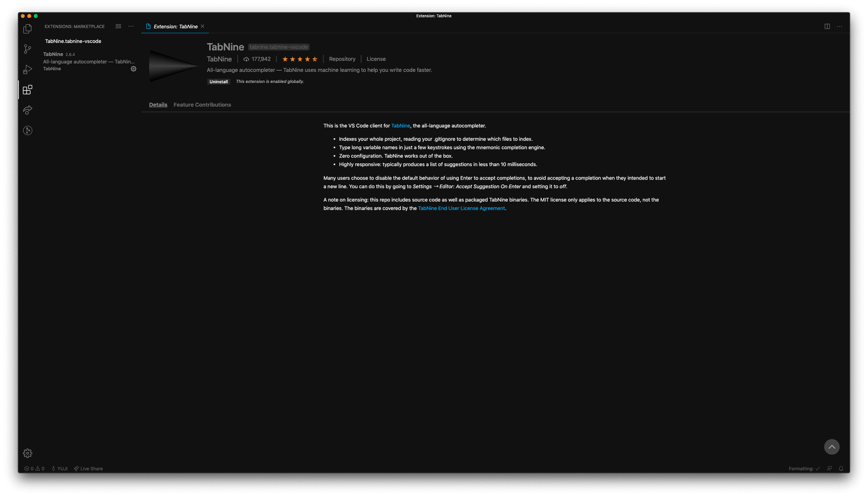Viewport: 868px width, 497px height.
Task: Open TabNine extension manage gear
Action: pyautogui.click(x=133, y=69)
